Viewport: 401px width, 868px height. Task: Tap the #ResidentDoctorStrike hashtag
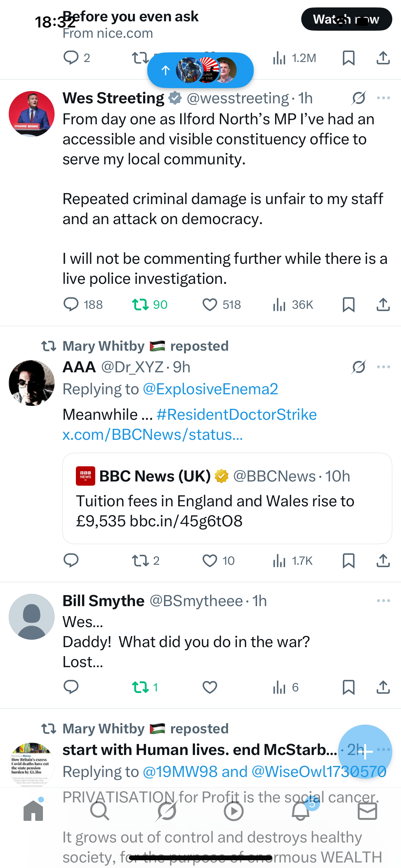coord(237,414)
